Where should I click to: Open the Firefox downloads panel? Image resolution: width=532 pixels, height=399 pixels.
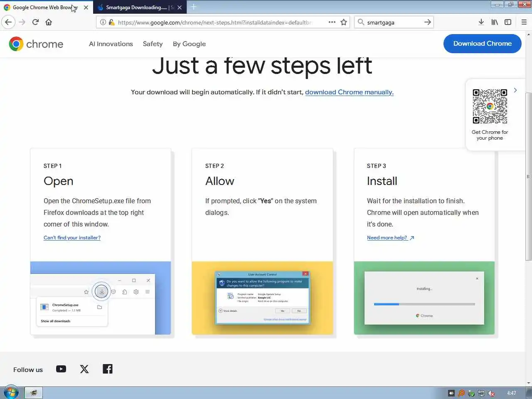click(x=481, y=22)
